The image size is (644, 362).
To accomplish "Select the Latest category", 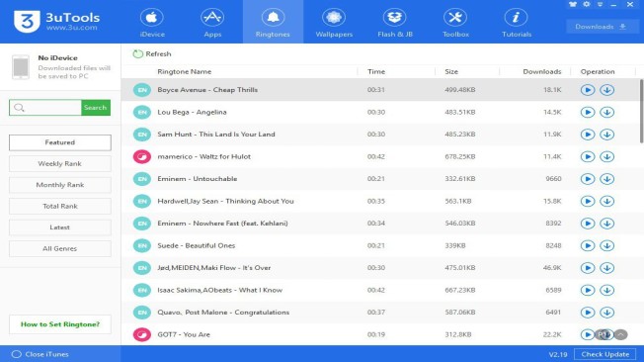I will [60, 227].
